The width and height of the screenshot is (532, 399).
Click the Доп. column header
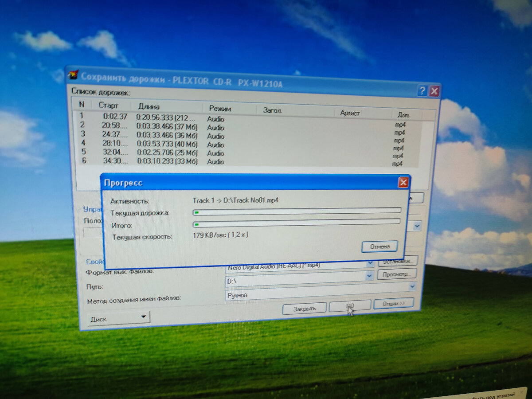[403, 115]
